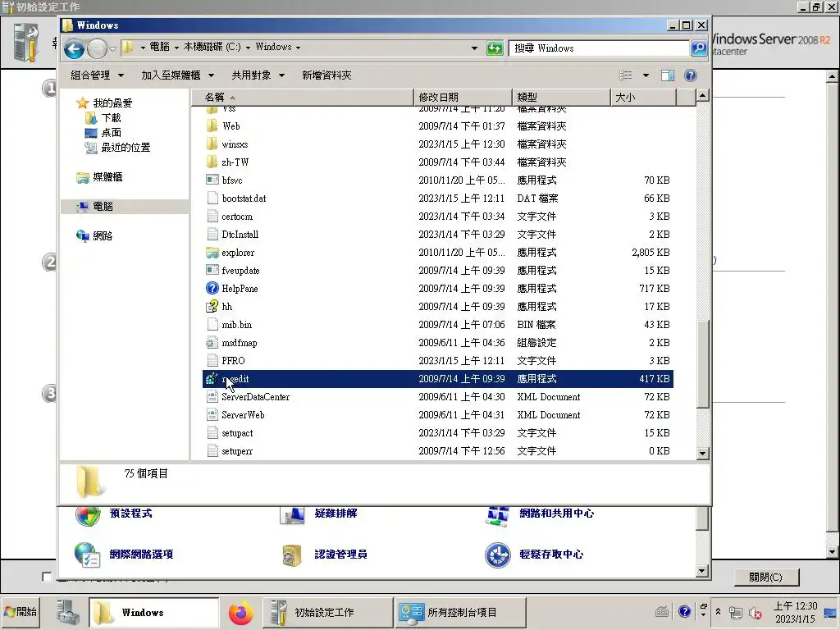The width and height of the screenshot is (840, 630).
Task: Sort files by the 大小 column header
Action: tap(643, 98)
